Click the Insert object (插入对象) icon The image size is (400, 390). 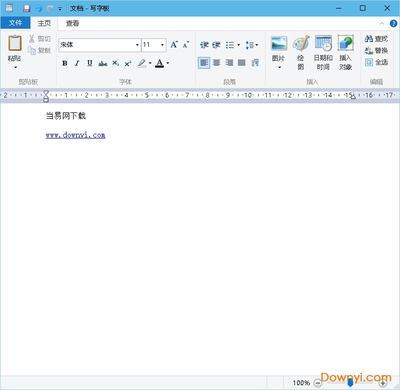click(346, 43)
